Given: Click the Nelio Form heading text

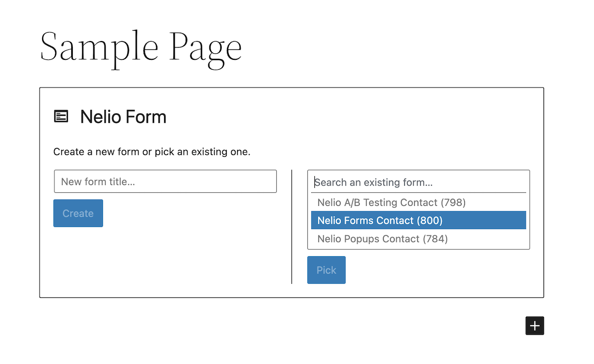Looking at the screenshot, I should click(x=123, y=117).
